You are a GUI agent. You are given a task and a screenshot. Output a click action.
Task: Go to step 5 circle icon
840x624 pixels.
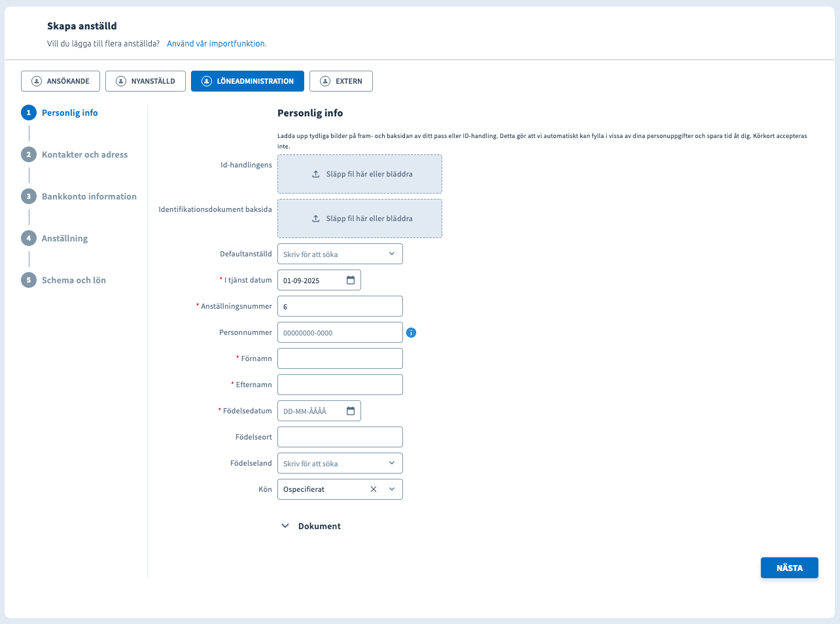29,280
